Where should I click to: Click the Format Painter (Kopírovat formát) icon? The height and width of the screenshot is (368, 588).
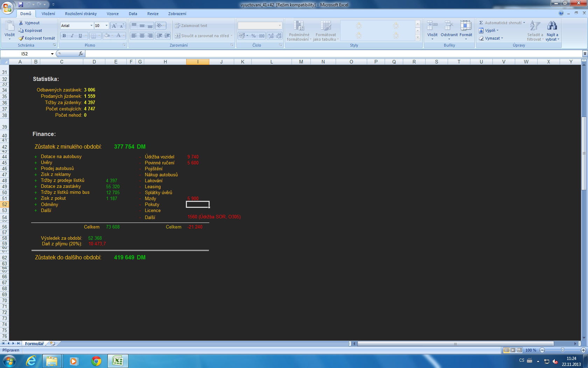coord(21,38)
